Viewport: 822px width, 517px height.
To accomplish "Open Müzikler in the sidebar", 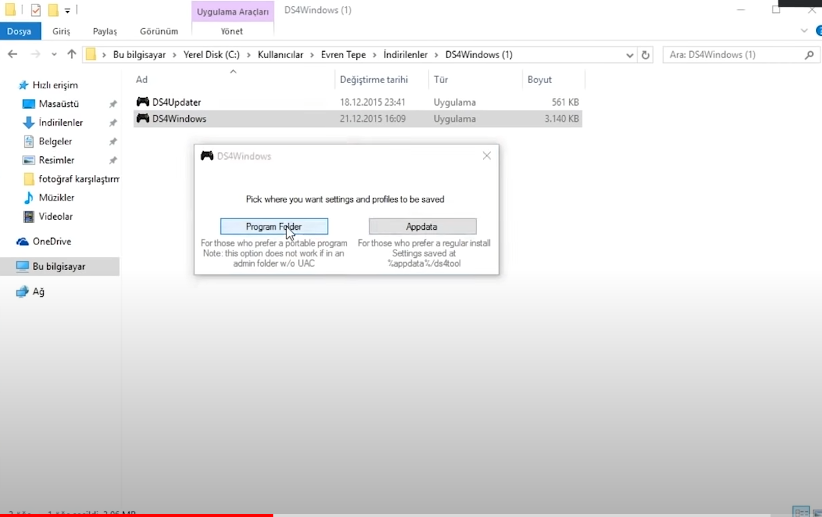I will pyautogui.click(x=56, y=198).
